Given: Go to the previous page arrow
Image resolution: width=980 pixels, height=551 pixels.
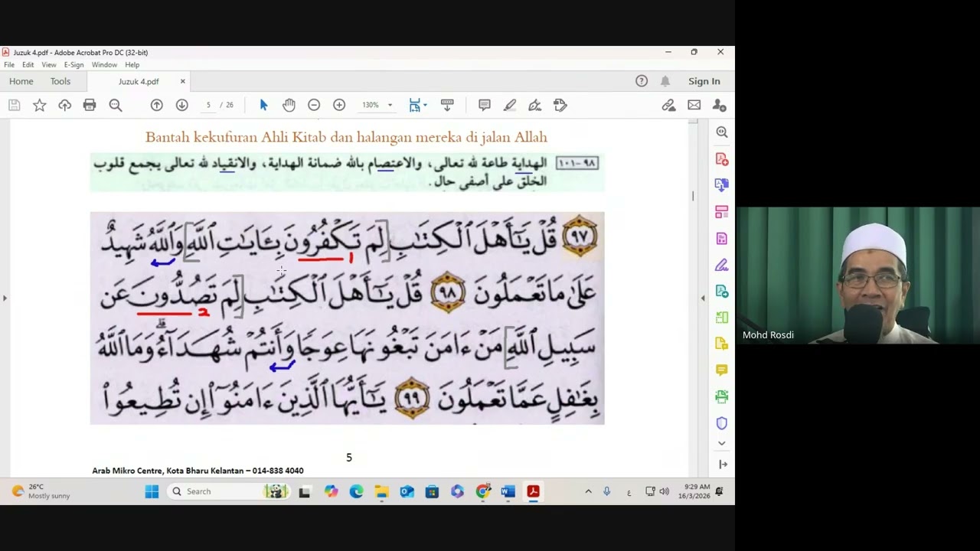Looking at the screenshot, I should point(156,106).
